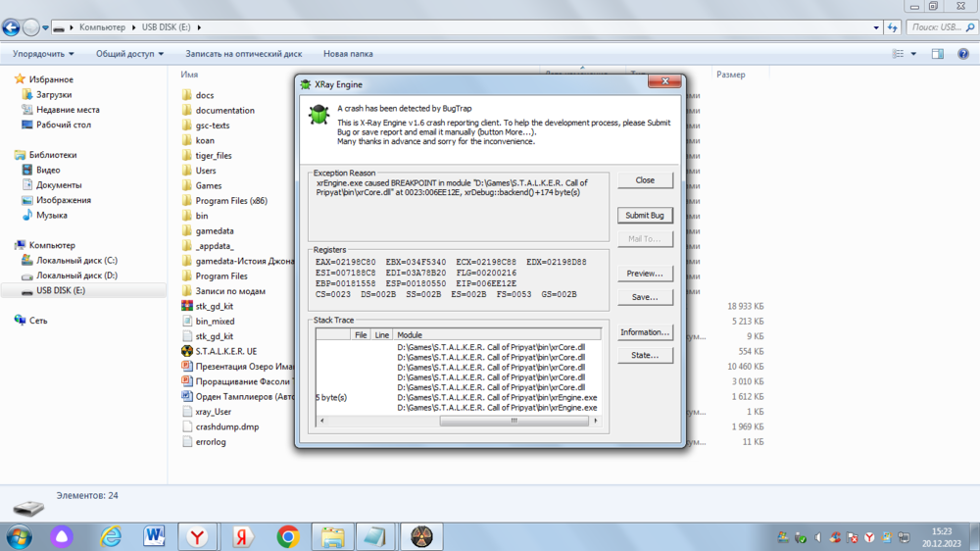
Task: Open Недавние места in sidebar
Action: pos(68,110)
